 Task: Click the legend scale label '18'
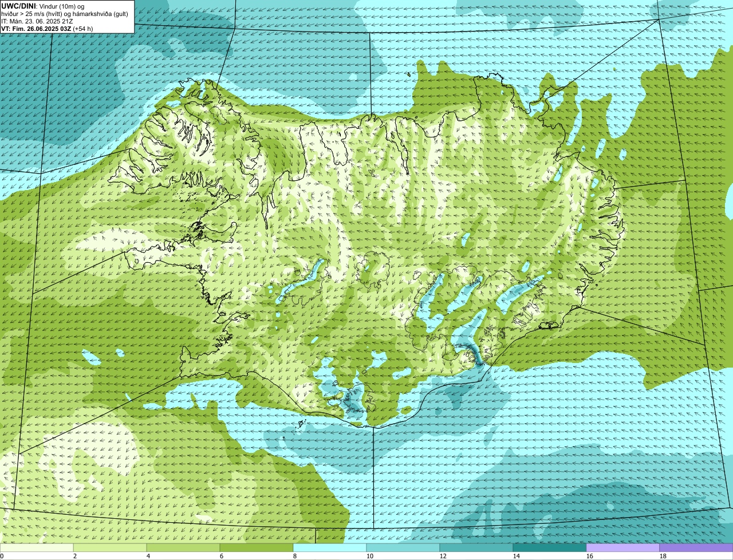tap(663, 556)
